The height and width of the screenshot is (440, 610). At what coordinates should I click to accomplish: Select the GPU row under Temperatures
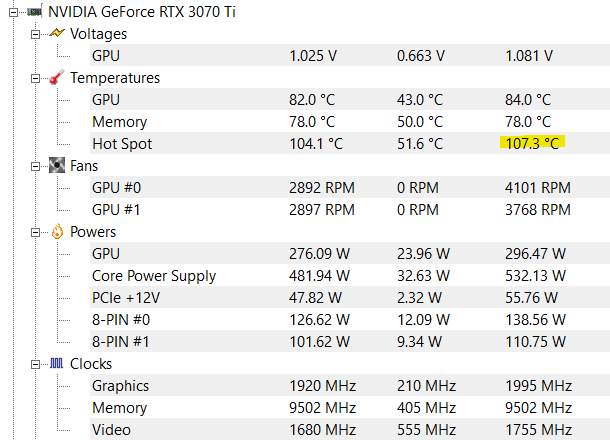coord(350,99)
